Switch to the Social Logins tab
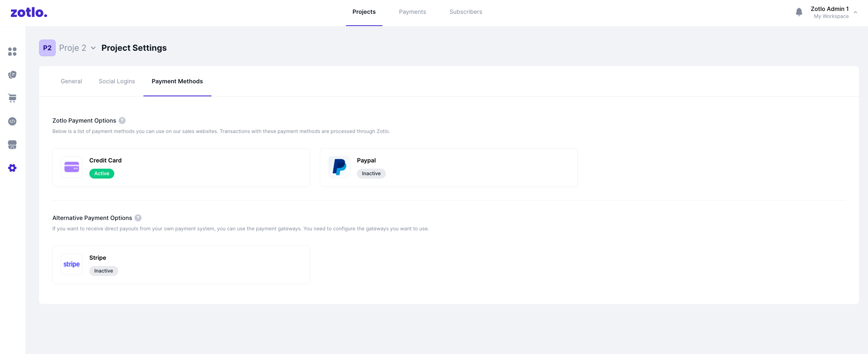 117,81
